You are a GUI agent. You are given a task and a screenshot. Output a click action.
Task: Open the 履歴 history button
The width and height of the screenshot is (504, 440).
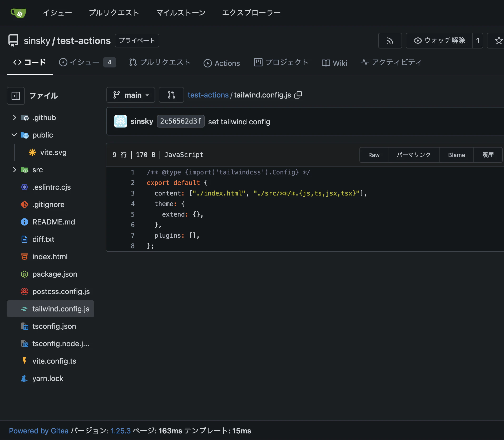[x=488, y=155]
